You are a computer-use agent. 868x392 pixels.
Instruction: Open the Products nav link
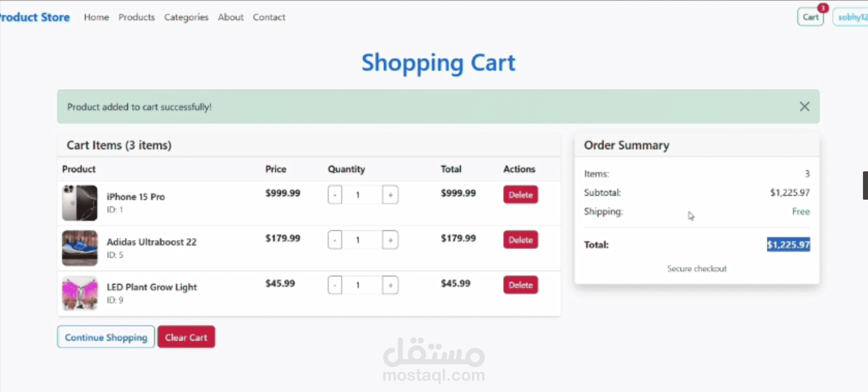(x=137, y=17)
